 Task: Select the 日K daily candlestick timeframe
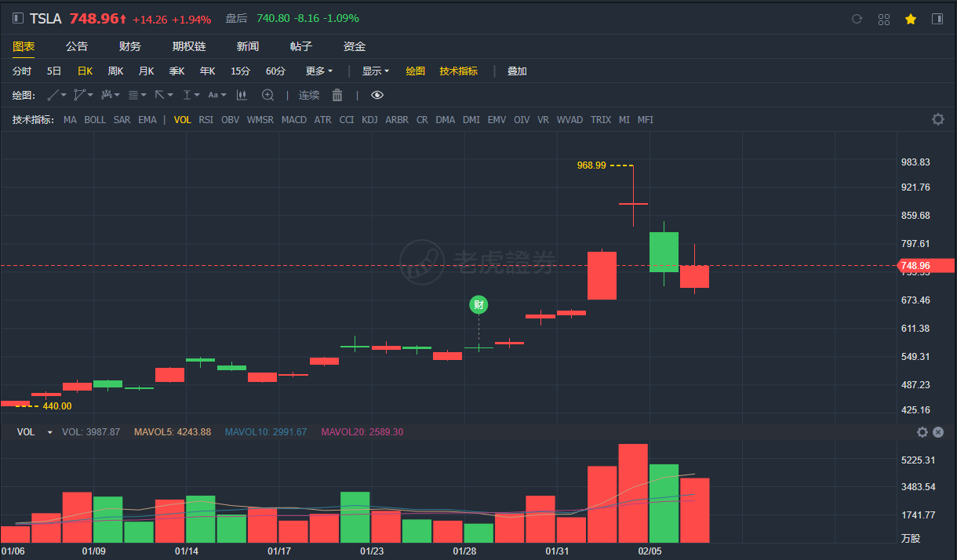pos(85,71)
